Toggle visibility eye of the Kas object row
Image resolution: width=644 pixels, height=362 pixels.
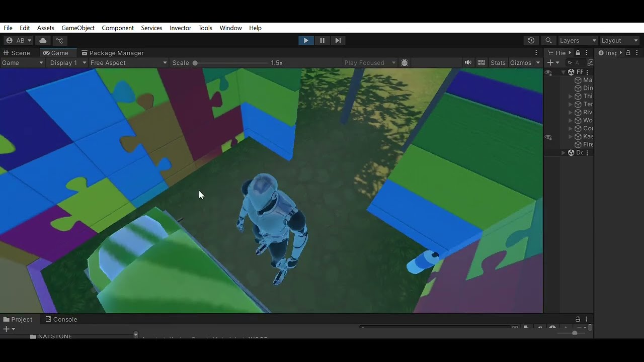click(x=548, y=137)
